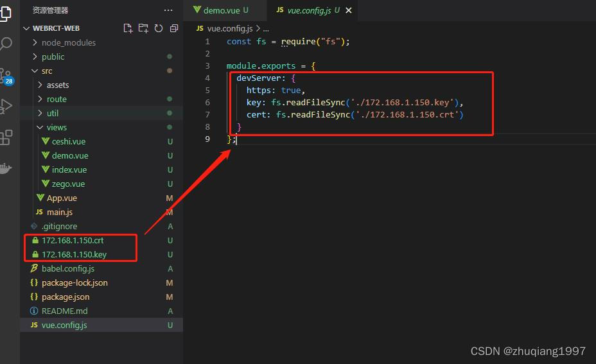596x364 pixels.
Task: Collapse all folders in explorer
Action: tap(174, 28)
